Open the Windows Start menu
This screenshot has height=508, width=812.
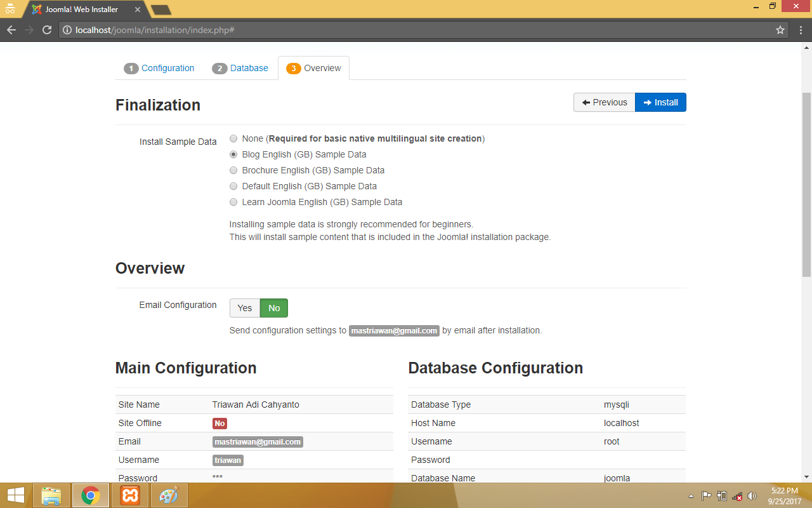coord(15,495)
